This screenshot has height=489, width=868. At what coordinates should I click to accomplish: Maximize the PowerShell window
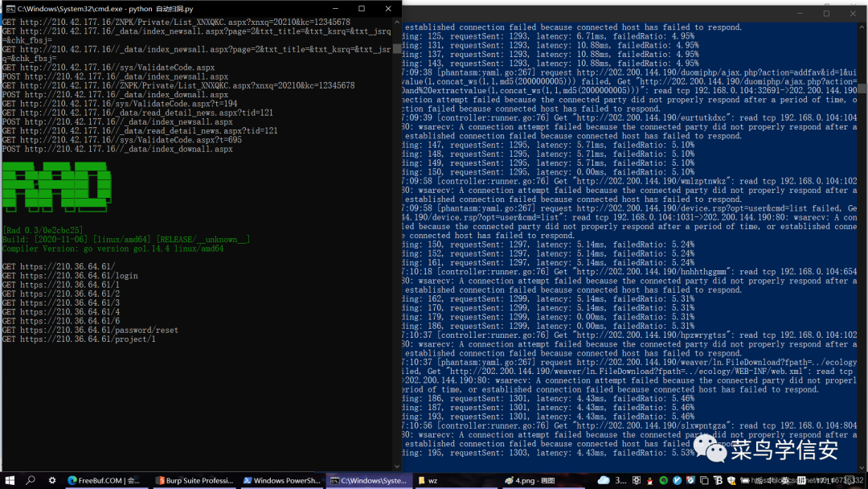coord(826,14)
